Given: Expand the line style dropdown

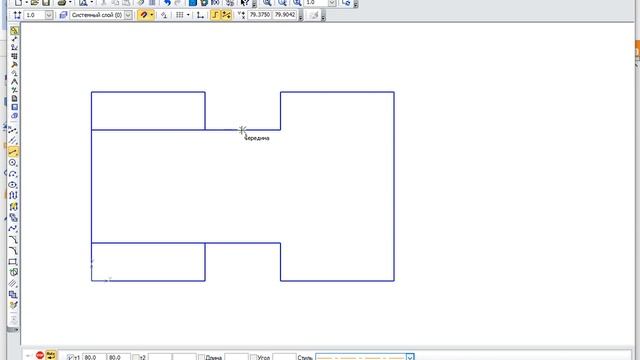Looking at the screenshot, I should [x=410, y=357].
